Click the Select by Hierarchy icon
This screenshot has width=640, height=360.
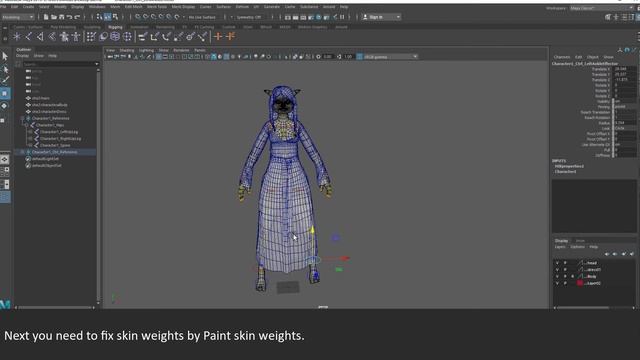pos(100,17)
